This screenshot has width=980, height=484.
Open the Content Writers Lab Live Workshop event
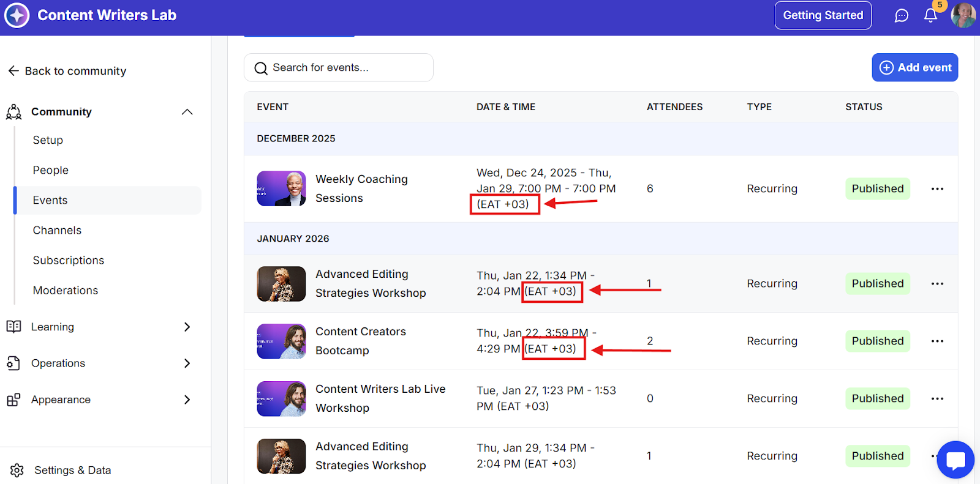click(x=380, y=398)
